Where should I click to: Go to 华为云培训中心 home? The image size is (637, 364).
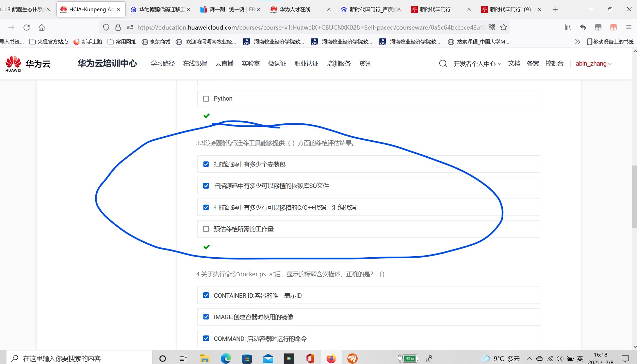click(107, 64)
